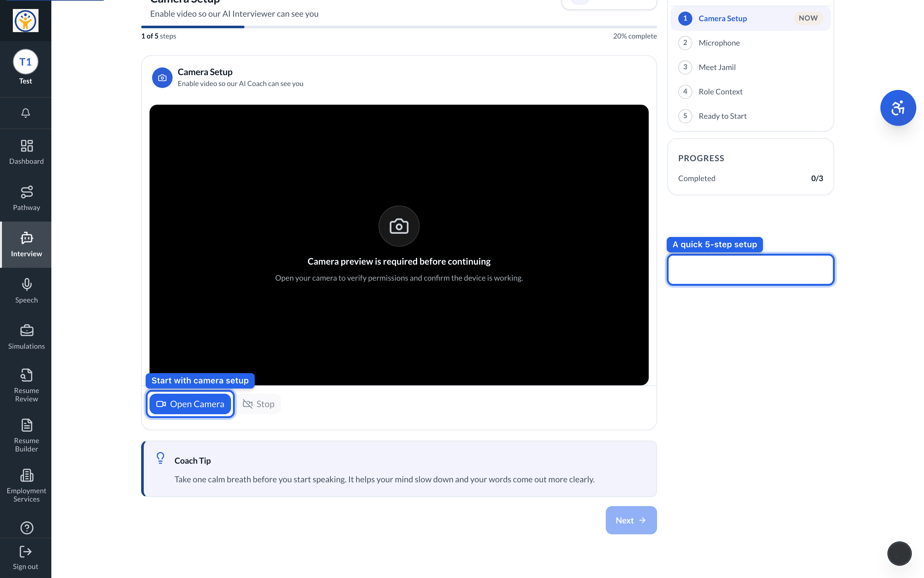Click the Coach Tip heading
This screenshot has height=578, width=924.
[x=193, y=461]
